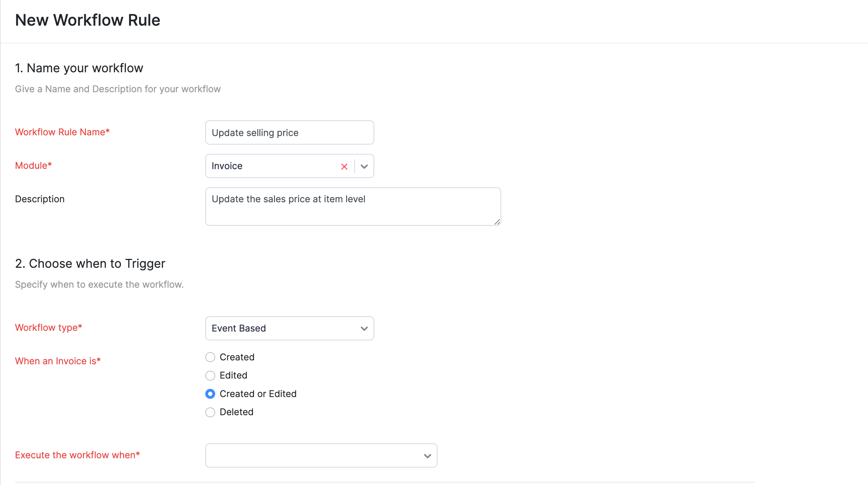Viewport: 868px width, 485px height.
Task: Click the Workflow Rule Name field
Action: 289,132
